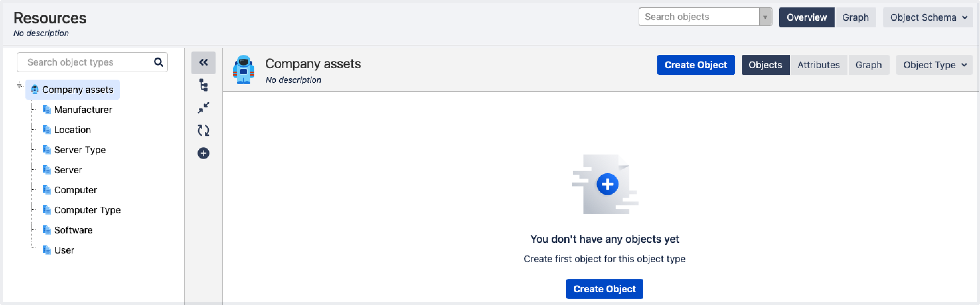Toggle the hierarchy view icon
This screenshot has width=980, height=305.
pos(203,86)
